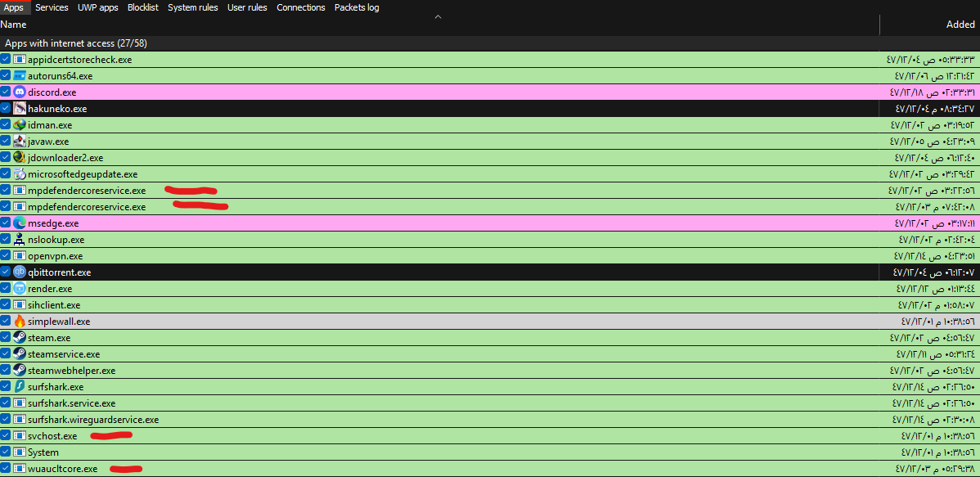
Task: Disable the openvpn.exe checkbox
Action: [6, 256]
